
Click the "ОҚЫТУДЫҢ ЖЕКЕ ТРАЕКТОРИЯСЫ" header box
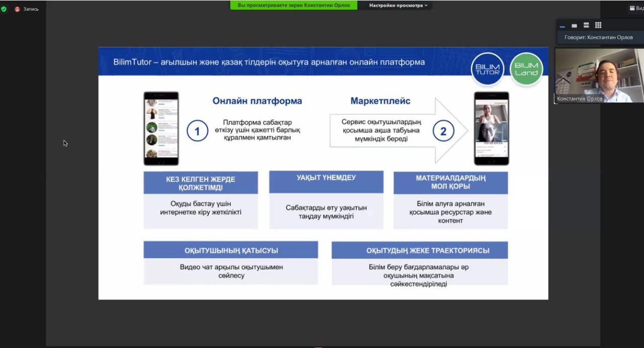click(x=420, y=250)
